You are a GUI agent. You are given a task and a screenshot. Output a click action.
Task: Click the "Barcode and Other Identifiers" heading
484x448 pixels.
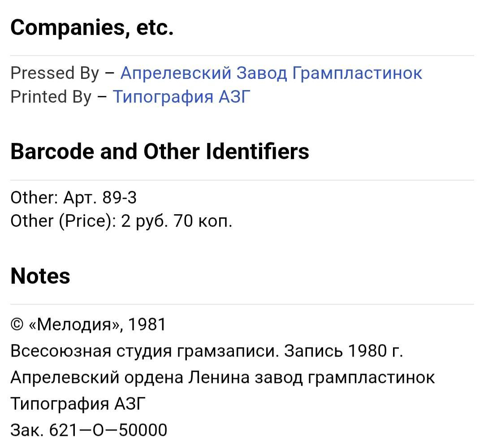tap(160, 151)
